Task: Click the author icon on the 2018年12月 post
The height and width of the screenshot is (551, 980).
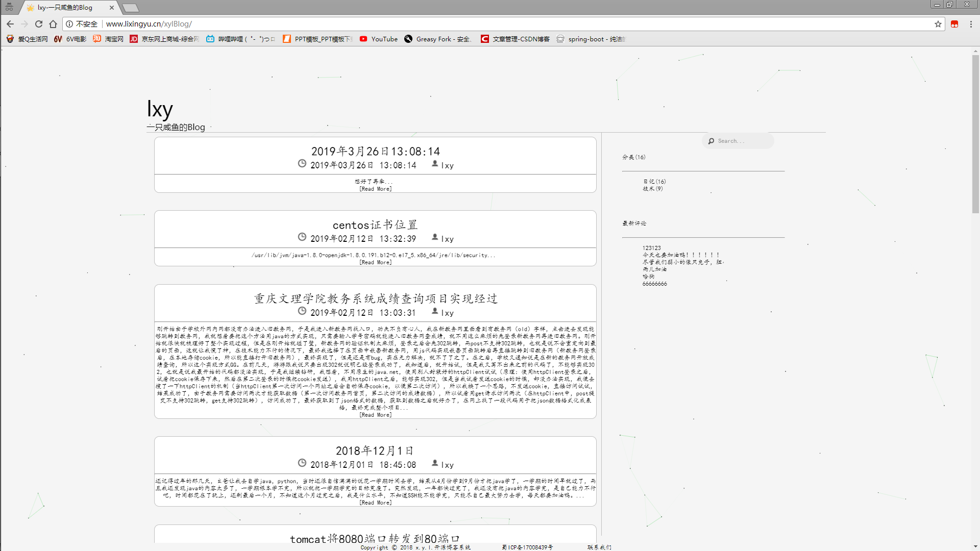Action: coord(435,463)
